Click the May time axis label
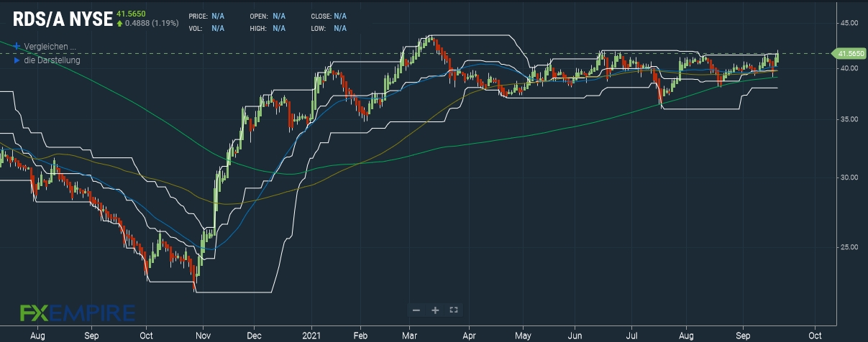Screen dimensions: 868x342 (524, 336)
